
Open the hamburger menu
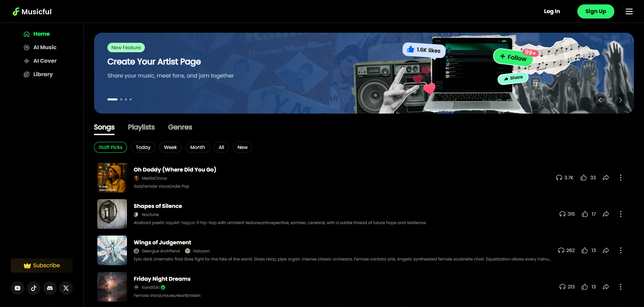(629, 11)
